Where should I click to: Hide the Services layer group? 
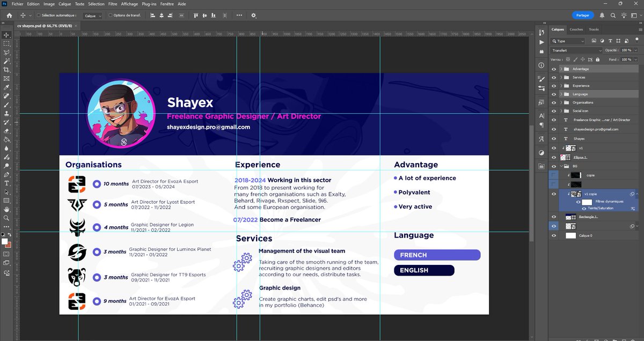tap(554, 77)
